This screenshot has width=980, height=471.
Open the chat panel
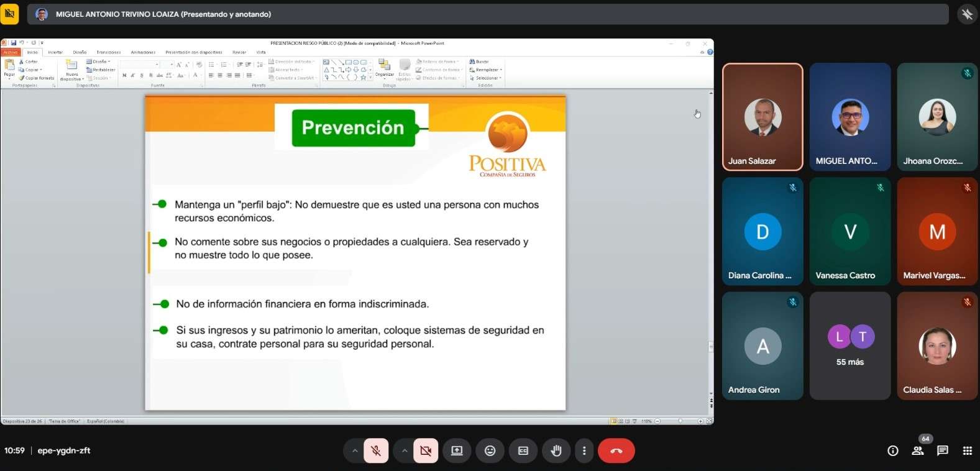tap(943, 451)
